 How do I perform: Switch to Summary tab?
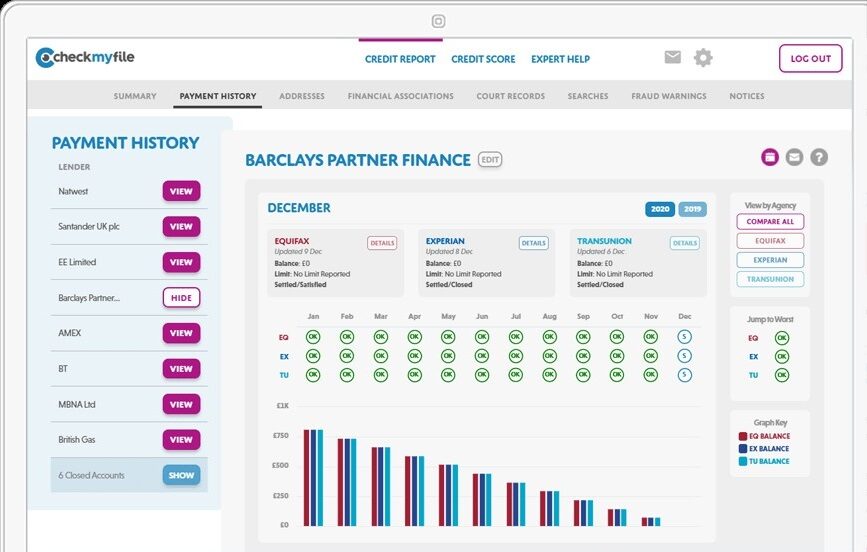click(135, 96)
